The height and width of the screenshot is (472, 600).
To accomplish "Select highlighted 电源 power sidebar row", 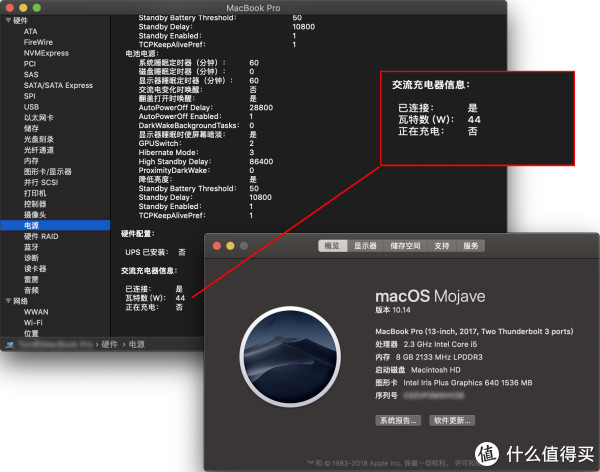I will (55, 225).
